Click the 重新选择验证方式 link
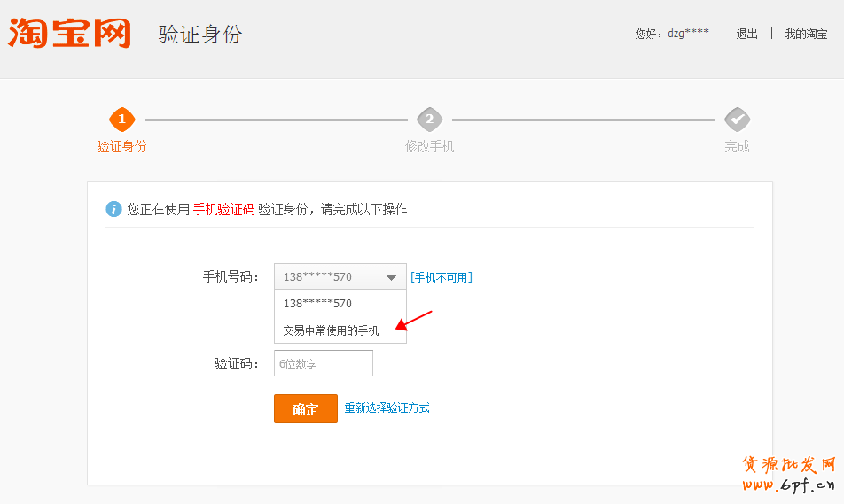844x504 pixels. [387, 408]
